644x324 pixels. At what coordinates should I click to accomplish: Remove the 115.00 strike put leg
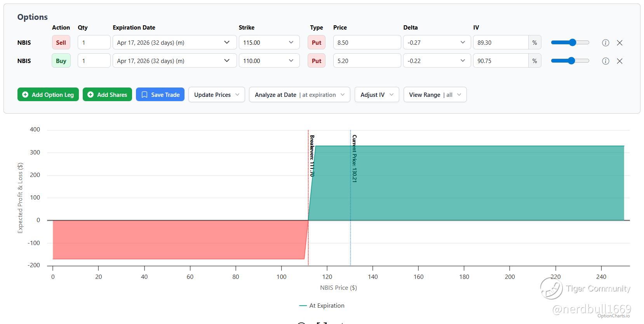click(620, 43)
